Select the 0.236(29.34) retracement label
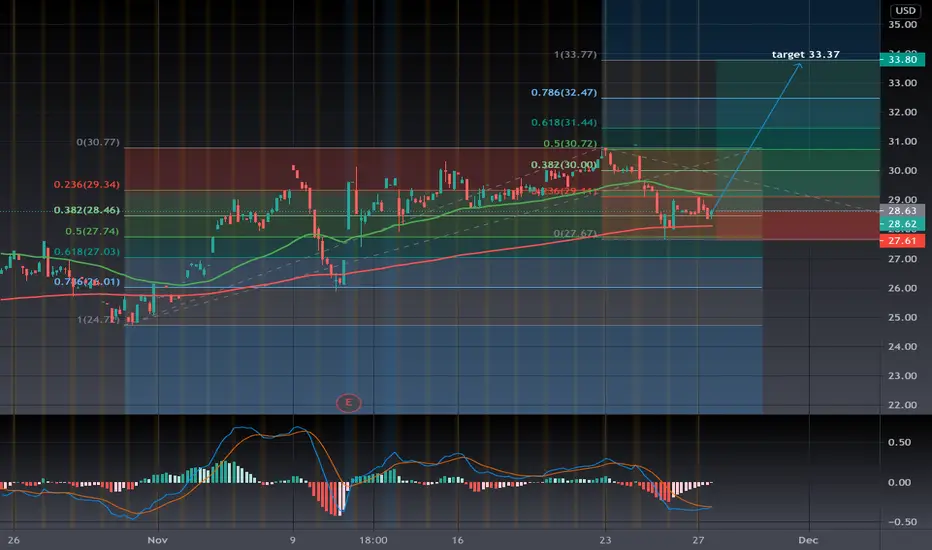Image resolution: width=932 pixels, height=550 pixels. click(87, 184)
